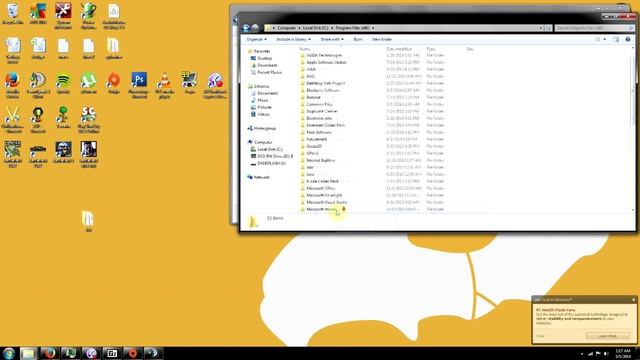This screenshot has width=640, height=360.
Task: Open the System Mechanic desktop shortcut
Action: pos(63,16)
